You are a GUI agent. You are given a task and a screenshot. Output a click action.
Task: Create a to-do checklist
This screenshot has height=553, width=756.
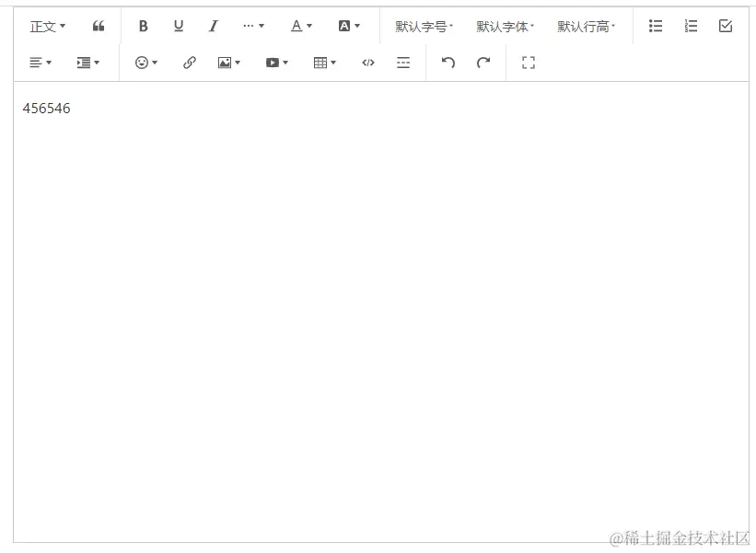pos(726,26)
